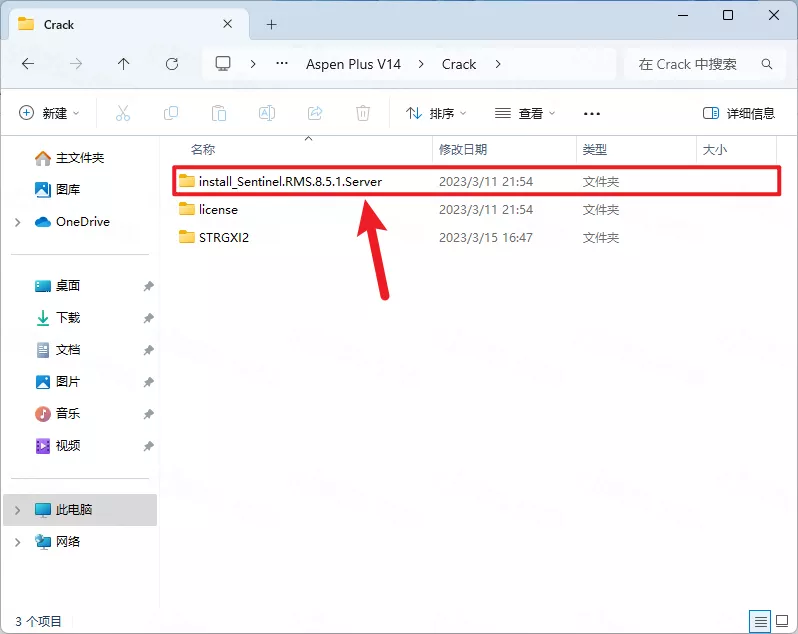
Task: Expand the OneDrive tree node
Action: pyautogui.click(x=17, y=222)
